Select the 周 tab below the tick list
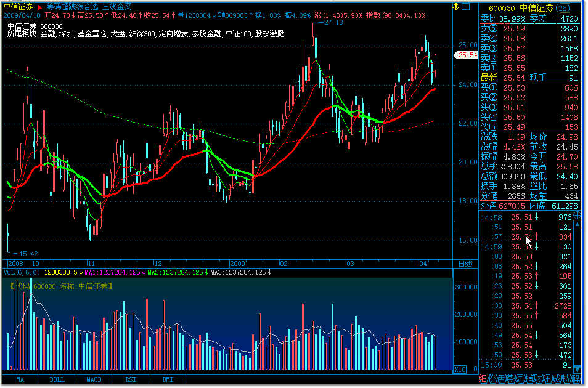Image resolution: width=588 pixels, height=388 pixels. 519,379
